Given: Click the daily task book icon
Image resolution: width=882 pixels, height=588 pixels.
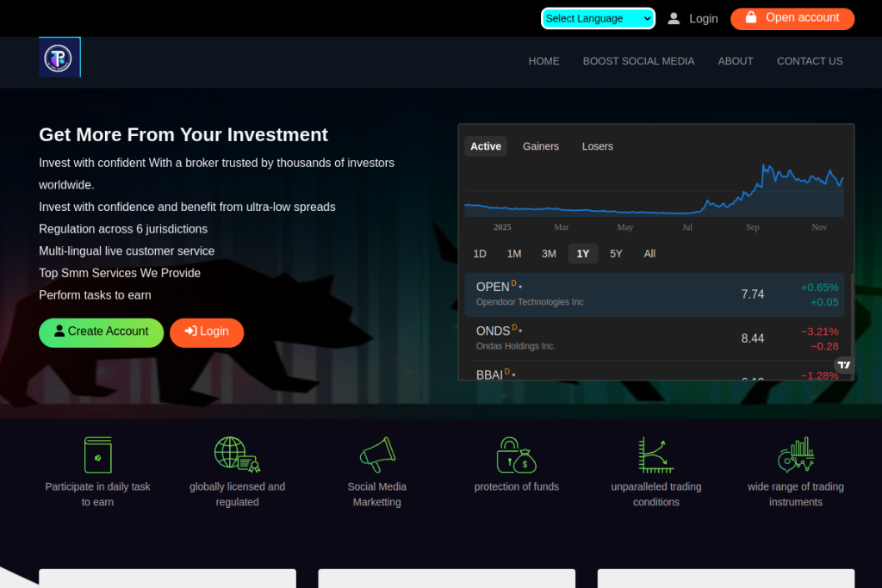Looking at the screenshot, I should (97, 455).
